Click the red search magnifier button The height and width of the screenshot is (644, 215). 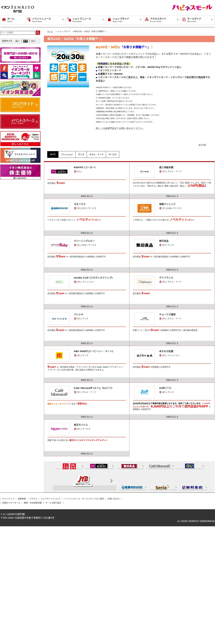(x=38, y=33)
